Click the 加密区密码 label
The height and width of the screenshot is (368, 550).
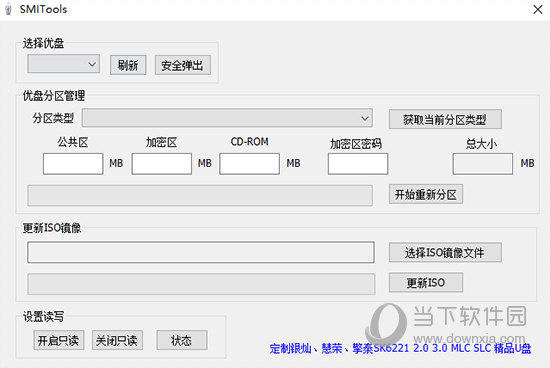[x=356, y=144]
